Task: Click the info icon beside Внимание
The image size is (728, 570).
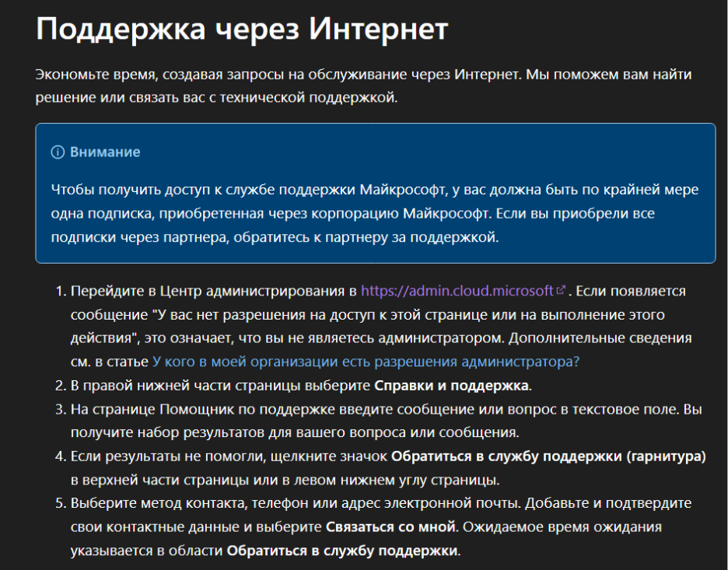Action: 58,152
